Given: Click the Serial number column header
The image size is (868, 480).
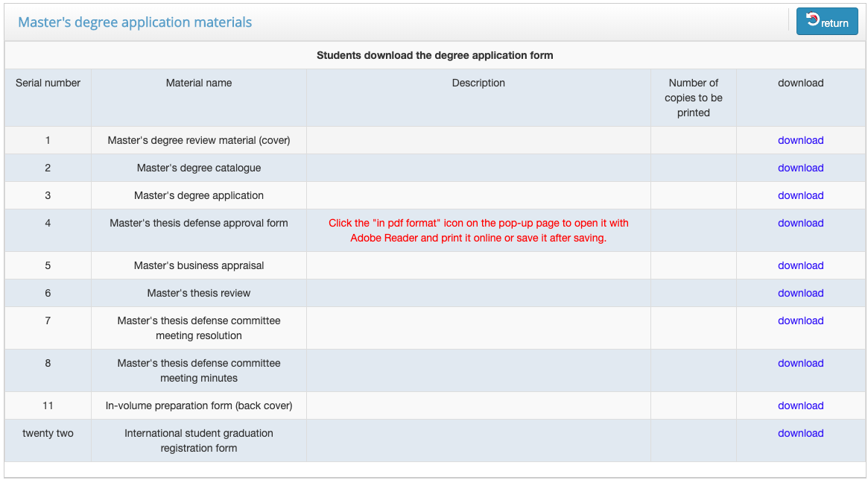Looking at the screenshot, I should (48, 83).
